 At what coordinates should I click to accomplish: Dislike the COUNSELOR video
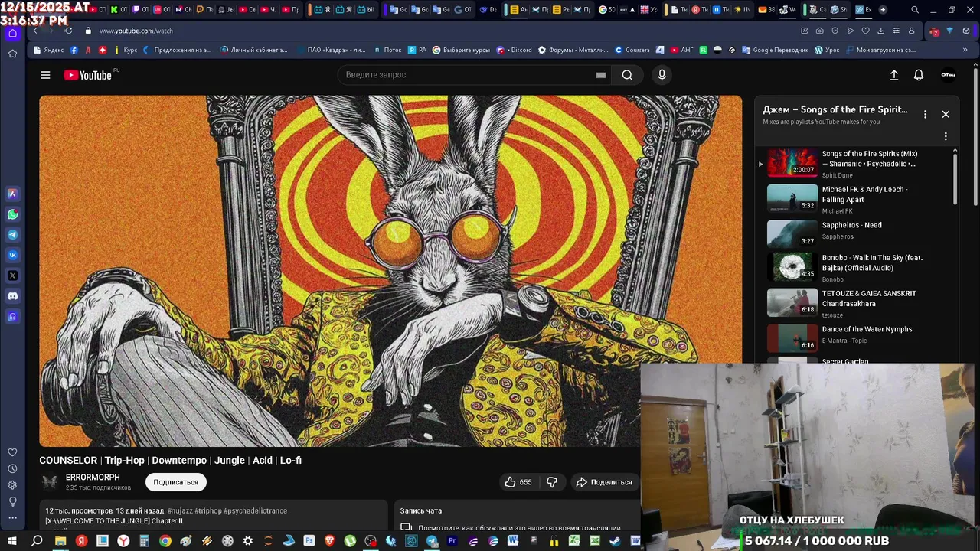[x=552, y=482]
